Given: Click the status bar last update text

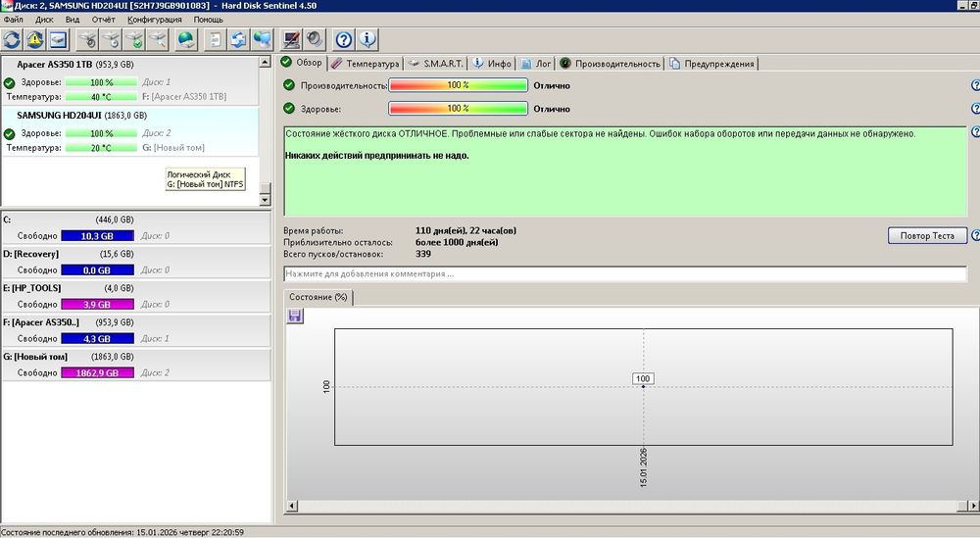Looking at the screenshot, I should tap(122, 532).
